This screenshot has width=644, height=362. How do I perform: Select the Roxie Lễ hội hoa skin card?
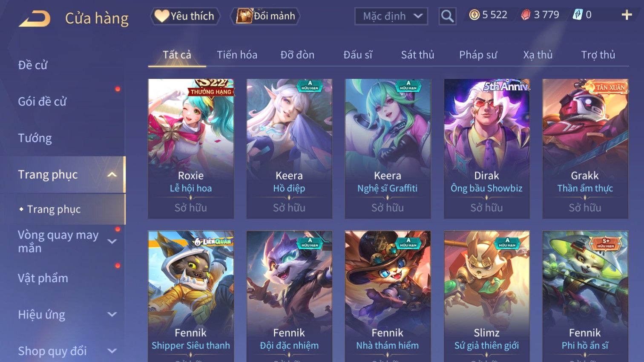[x=191, y=149]
